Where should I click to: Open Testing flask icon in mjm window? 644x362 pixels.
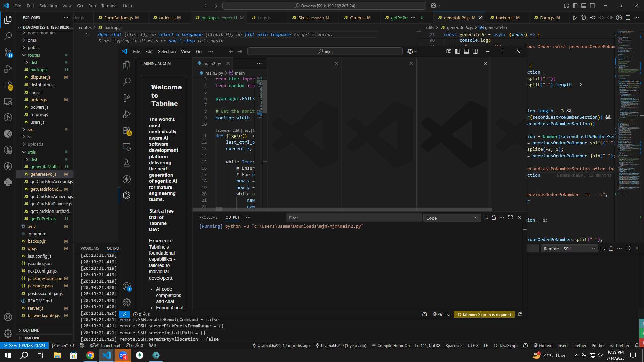click(127, 163)
